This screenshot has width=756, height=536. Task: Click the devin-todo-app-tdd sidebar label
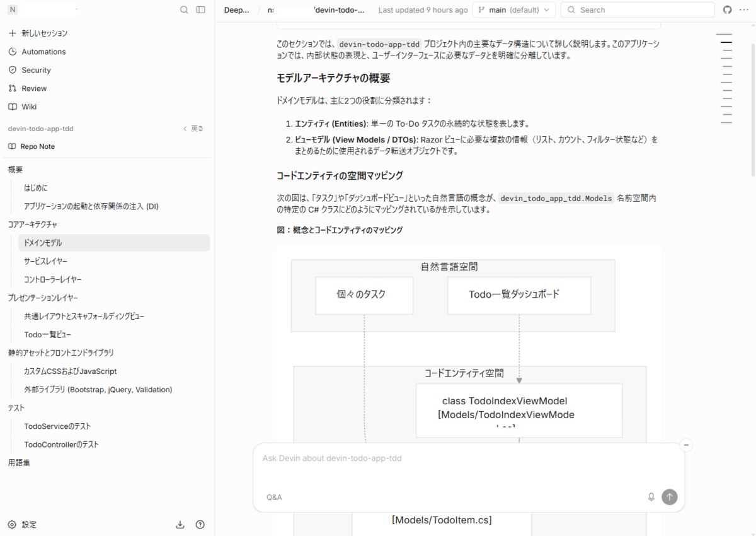(40, 129)
